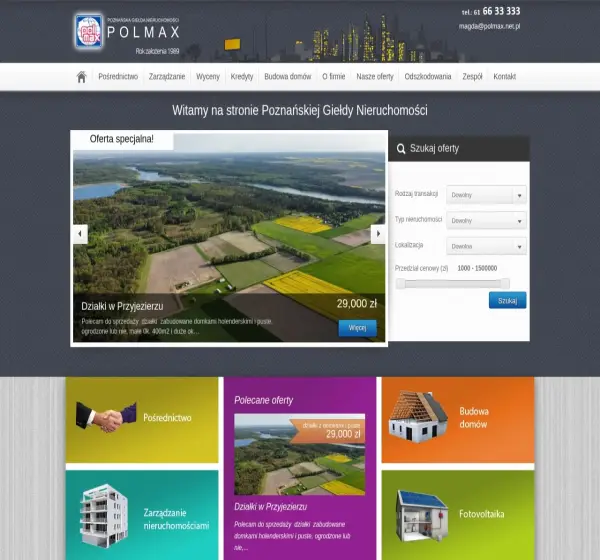Image resolution: width=600 pixels, height=560 pixels.
Task: Show previous slide with left arrow
Action: pos(80,233)
